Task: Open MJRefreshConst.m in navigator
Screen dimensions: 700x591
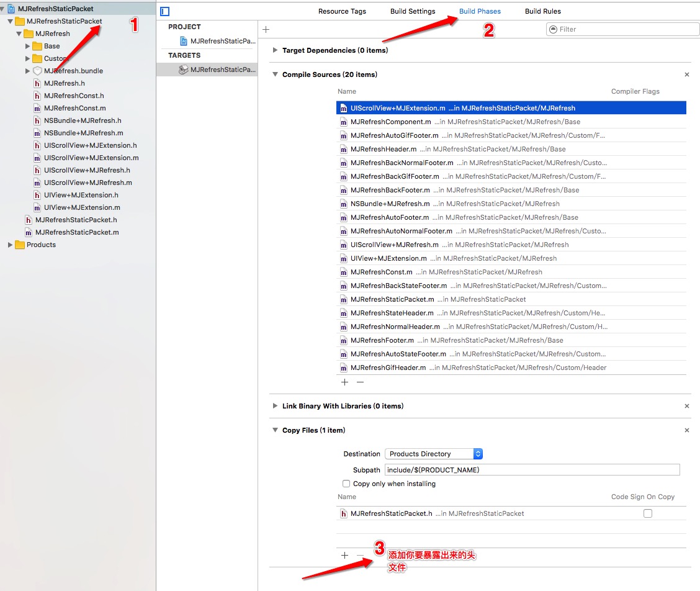Action: click(74, 108)
